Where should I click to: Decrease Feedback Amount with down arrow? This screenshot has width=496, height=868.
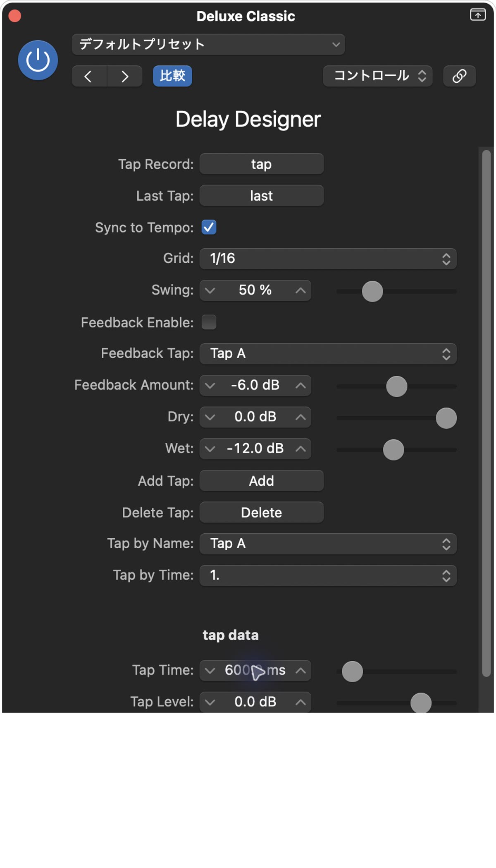coord(210,386)
